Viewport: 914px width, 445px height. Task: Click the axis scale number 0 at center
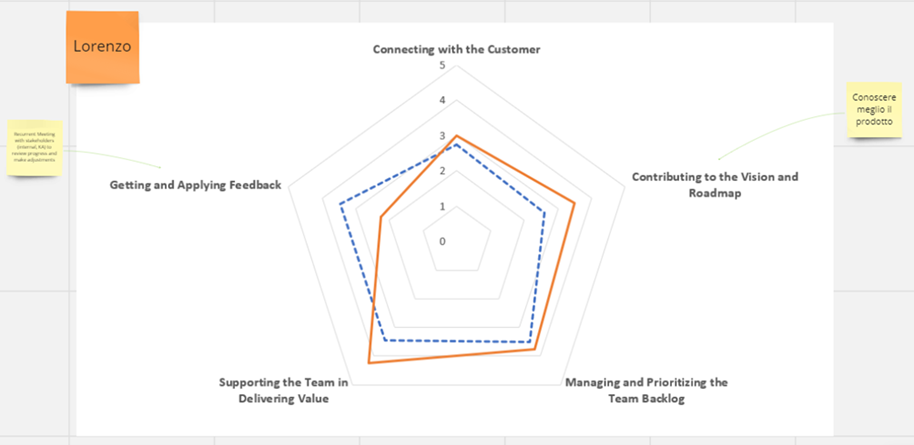(x=442, y=241)
